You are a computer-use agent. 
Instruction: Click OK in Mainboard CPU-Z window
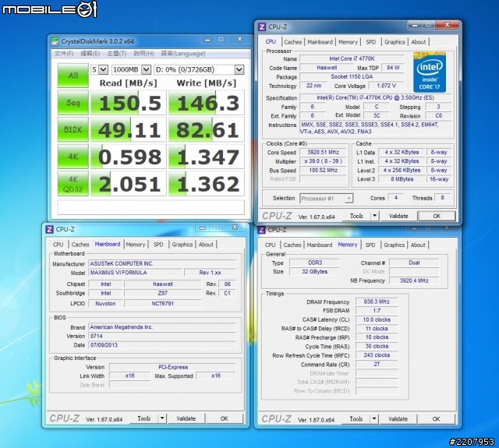(x=225, y=418)
